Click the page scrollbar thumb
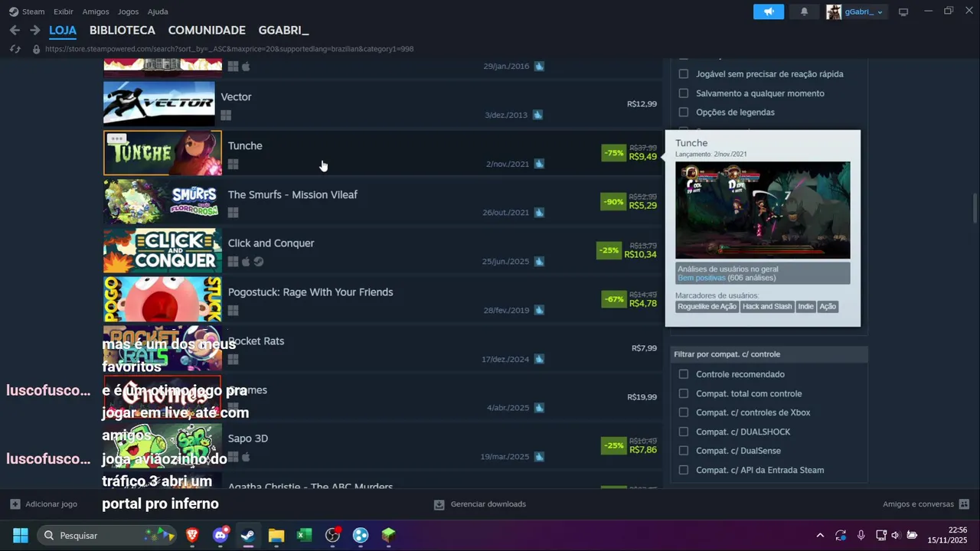Viewport: 980px width, 551px height. click(x=975, y=207)
